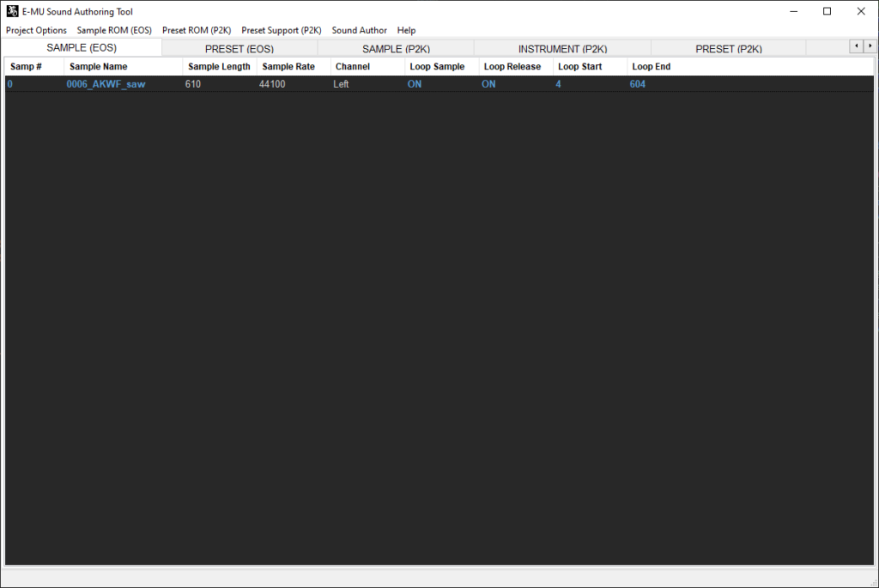The image size is (879, 588).
Task: Open the Preset Support (P2K) menu
Action: 282,30
